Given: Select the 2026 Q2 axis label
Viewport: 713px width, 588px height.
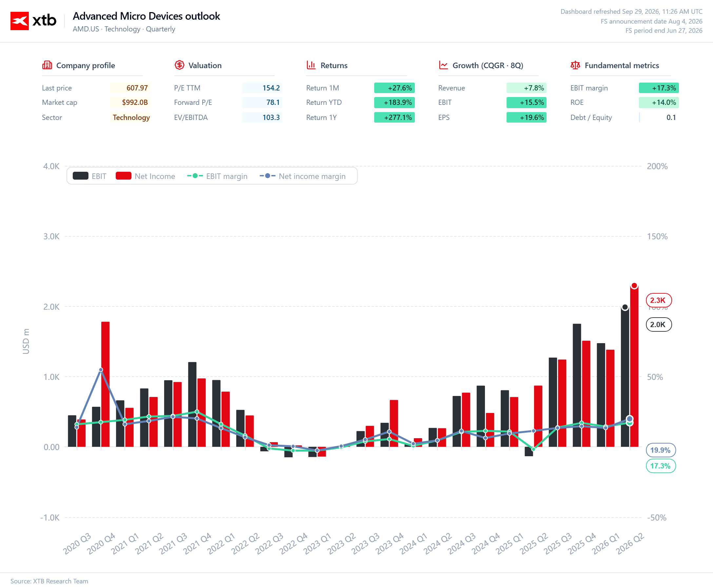Looking at the screenshot, I should pyautogui.click(x=630, y=543).
